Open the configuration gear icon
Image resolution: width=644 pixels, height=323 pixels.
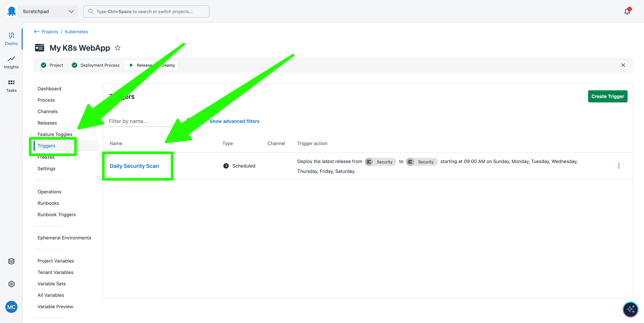[x=11, y=284]
